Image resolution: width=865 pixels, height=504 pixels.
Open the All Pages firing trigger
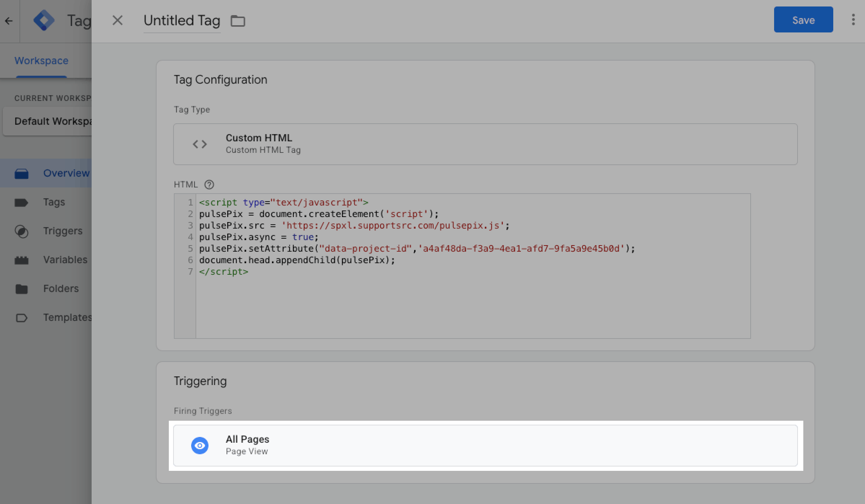(x=485, y=446)
